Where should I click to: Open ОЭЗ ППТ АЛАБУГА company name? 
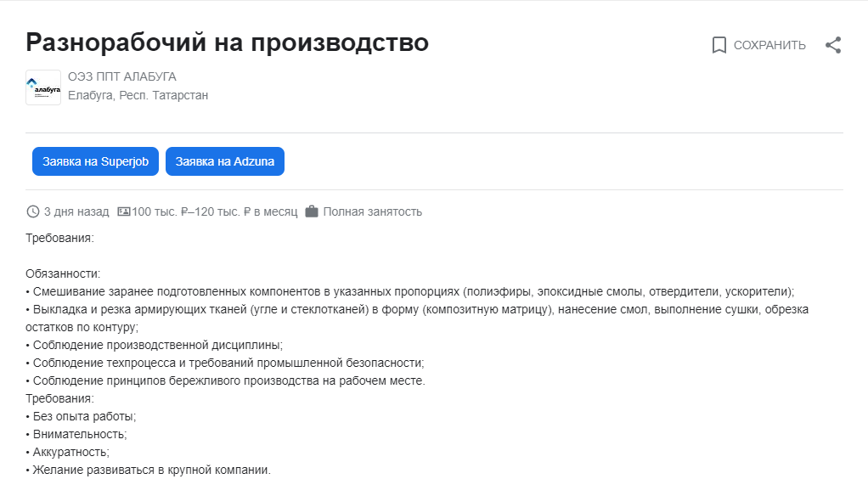(121, 77)
